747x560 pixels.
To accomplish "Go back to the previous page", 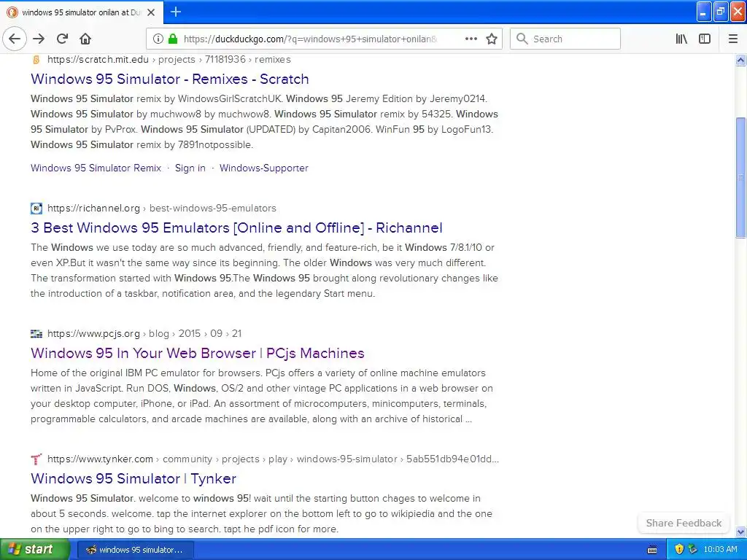I will click(15, 39).
